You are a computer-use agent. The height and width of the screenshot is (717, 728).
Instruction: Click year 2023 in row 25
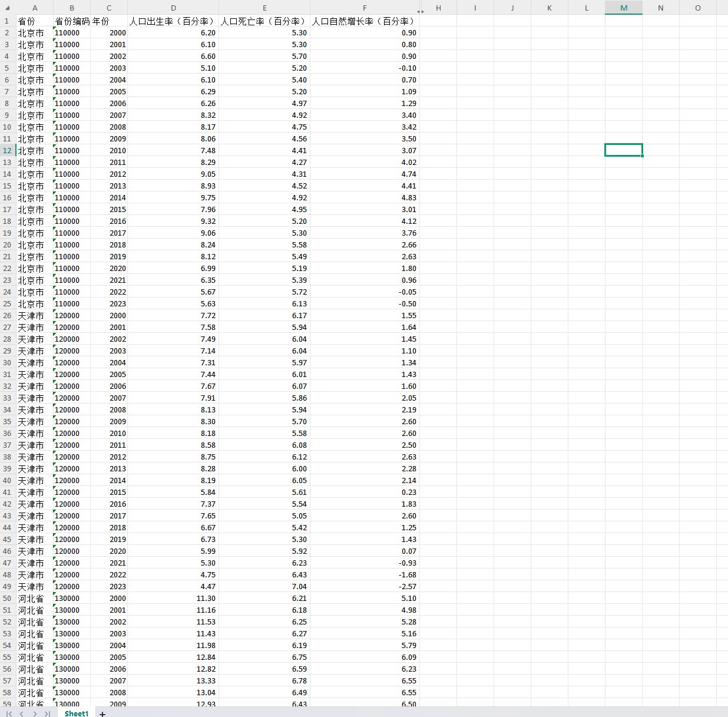click(x=109, y=303)
